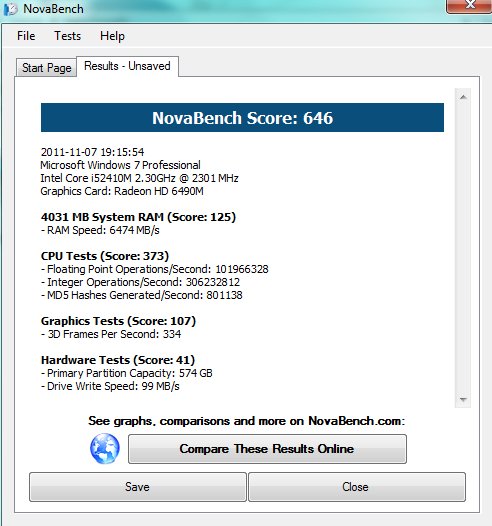Viewport: 492px width, 526px height.
Task: Save the benchmark results
Action: pos(138,487)
